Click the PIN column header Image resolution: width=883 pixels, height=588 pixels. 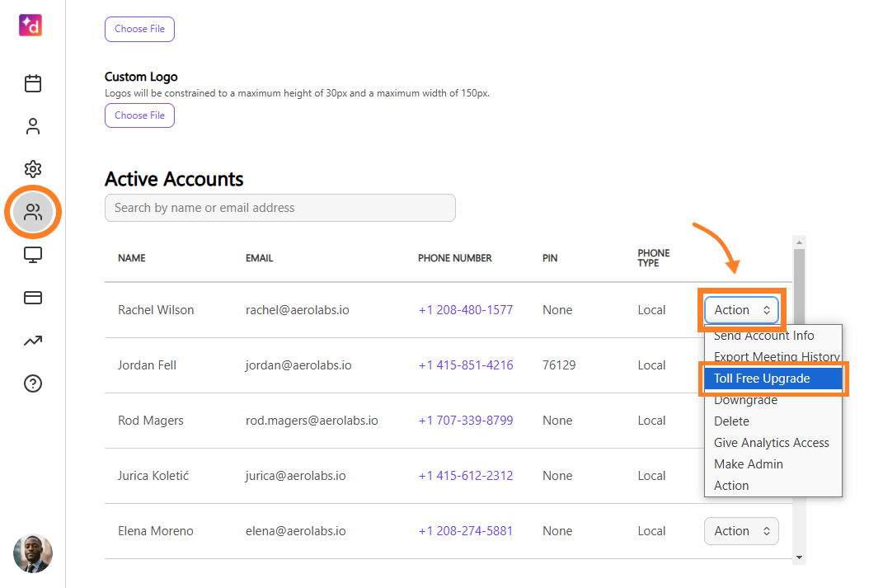550,258
